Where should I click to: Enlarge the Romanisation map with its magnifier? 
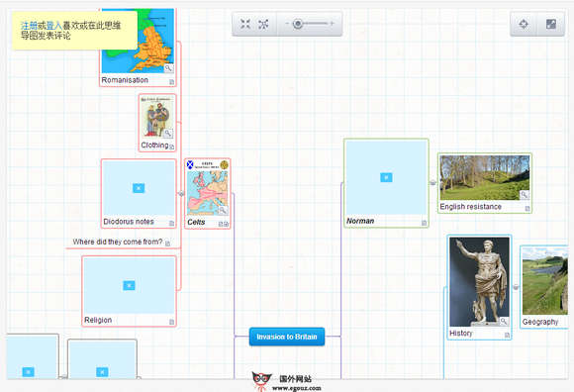168,68
